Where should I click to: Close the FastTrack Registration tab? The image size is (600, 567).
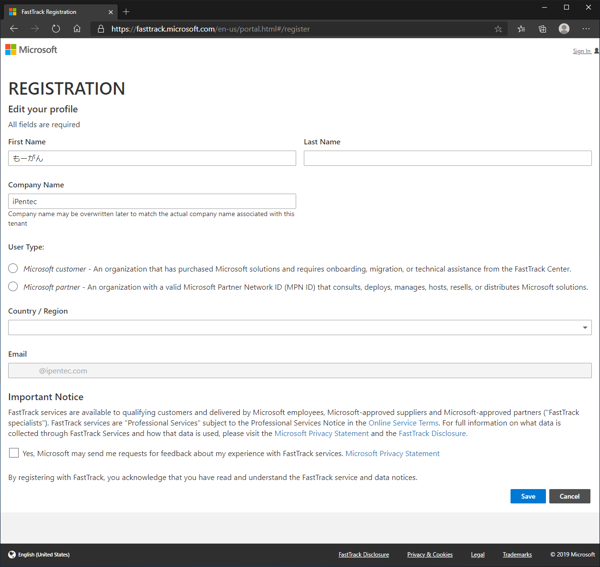111,12
